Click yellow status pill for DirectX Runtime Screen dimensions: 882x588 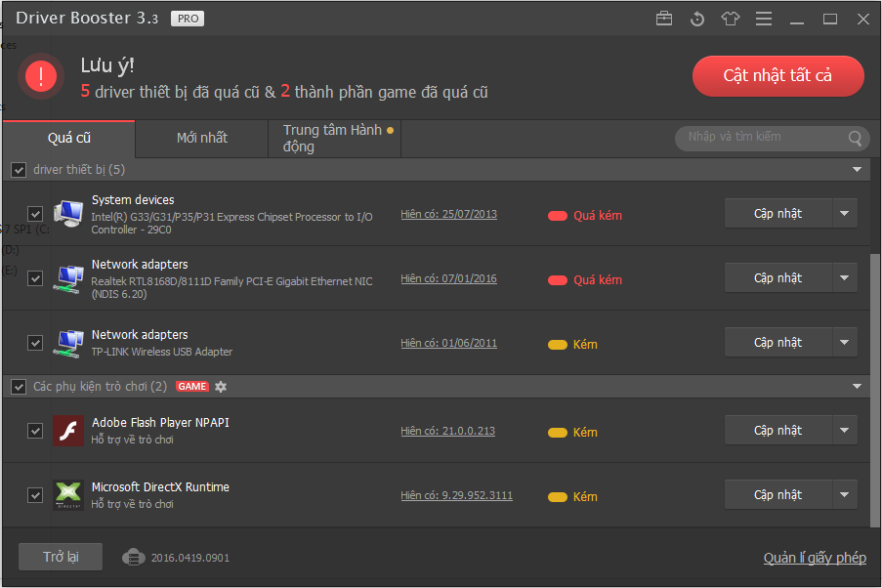click(558, 497)
